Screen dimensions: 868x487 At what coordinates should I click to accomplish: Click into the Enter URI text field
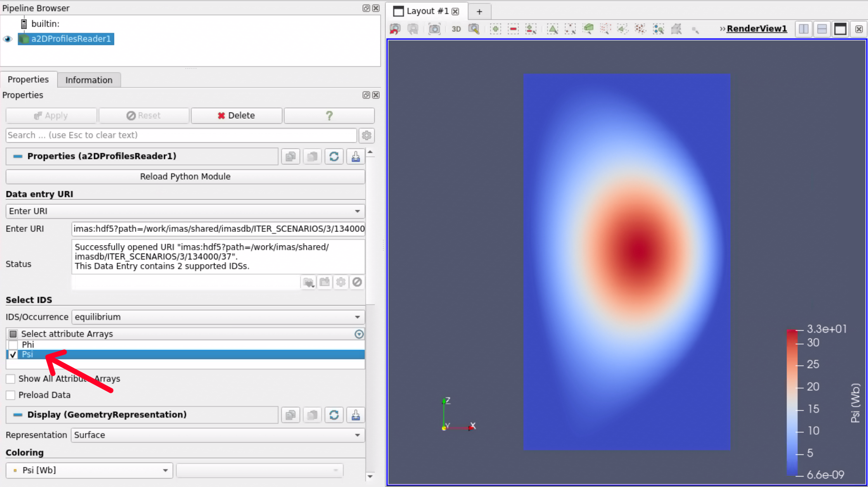pyautogui.click(x=218, y=229)
